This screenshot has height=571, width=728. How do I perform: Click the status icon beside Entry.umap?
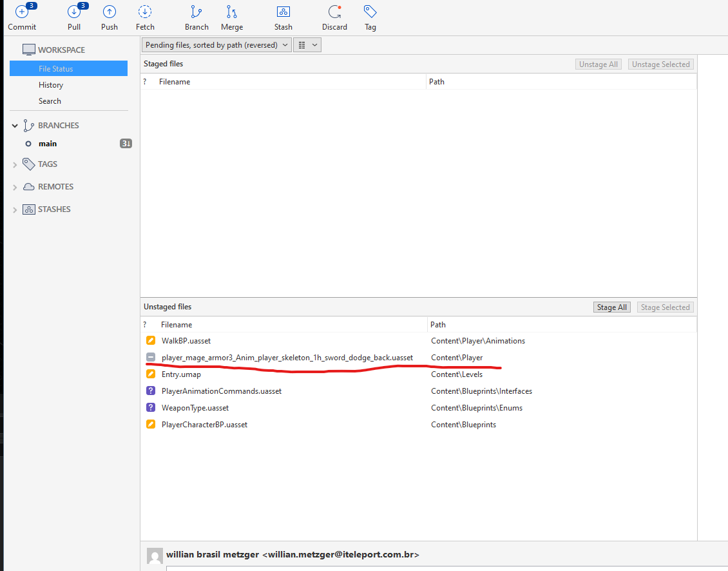[x=150, y=374]
